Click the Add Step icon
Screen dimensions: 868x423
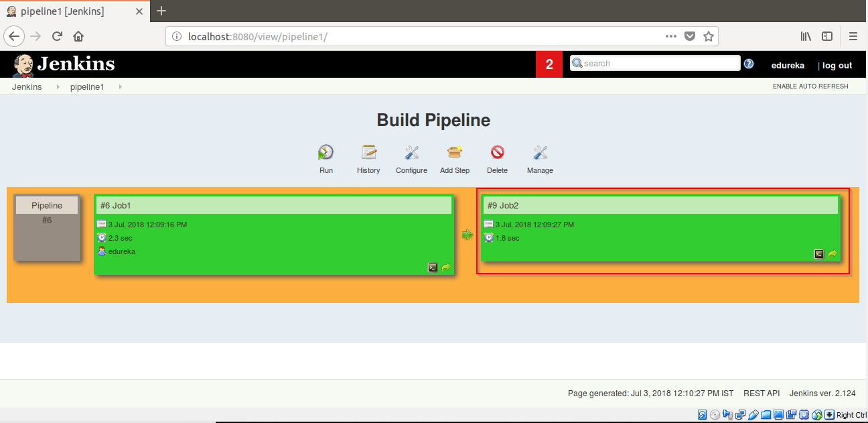tap(454, 153)
